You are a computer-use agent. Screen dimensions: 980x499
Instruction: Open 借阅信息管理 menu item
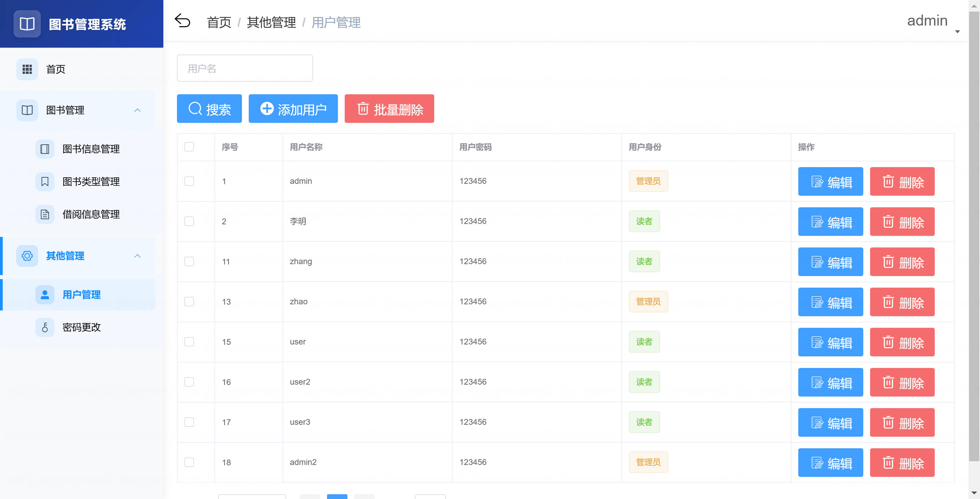coord(78,214)
